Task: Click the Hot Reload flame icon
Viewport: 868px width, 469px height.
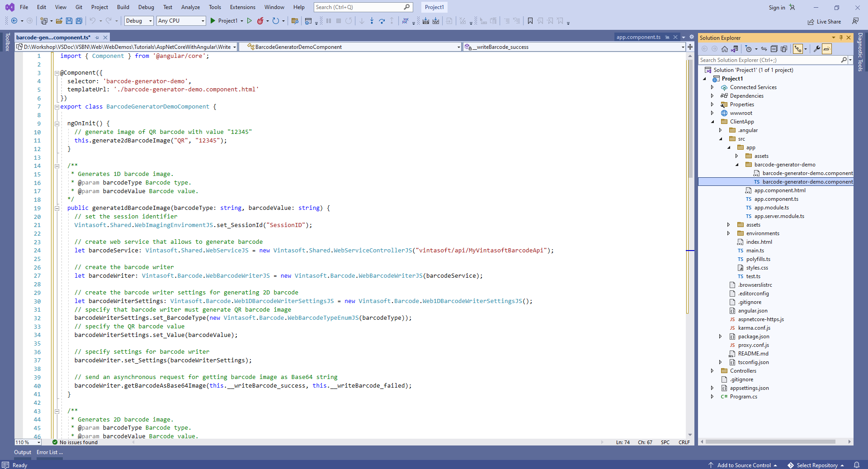Action: click(x=260, y=21)
